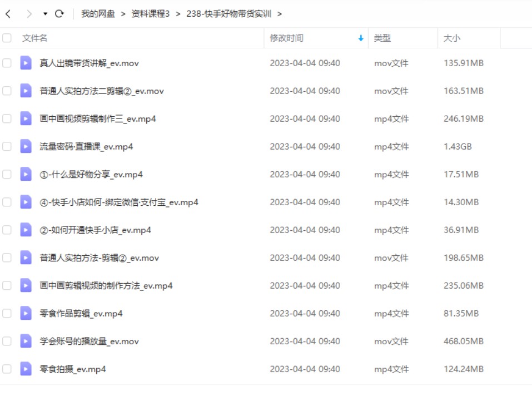Expand the chevron after 我的网盘
This screenshot has height=401, width=532.
tap(123, 14)
